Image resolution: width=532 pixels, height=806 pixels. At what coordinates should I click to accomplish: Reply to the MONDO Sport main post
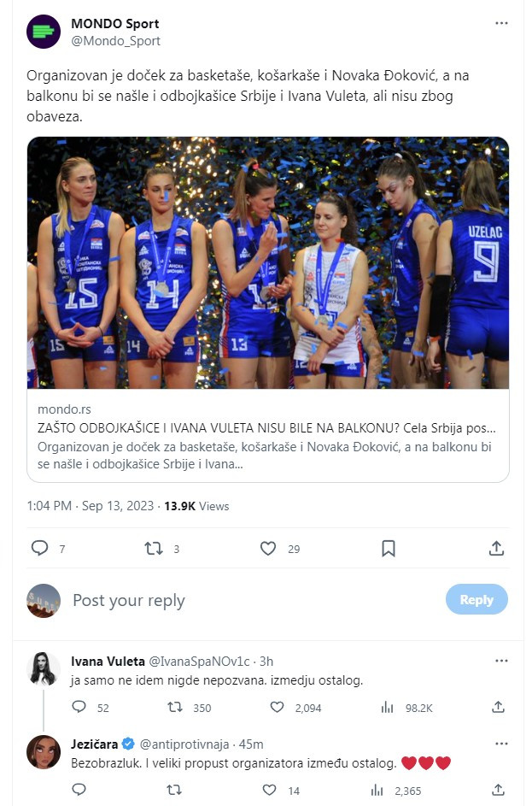[39, 548]
